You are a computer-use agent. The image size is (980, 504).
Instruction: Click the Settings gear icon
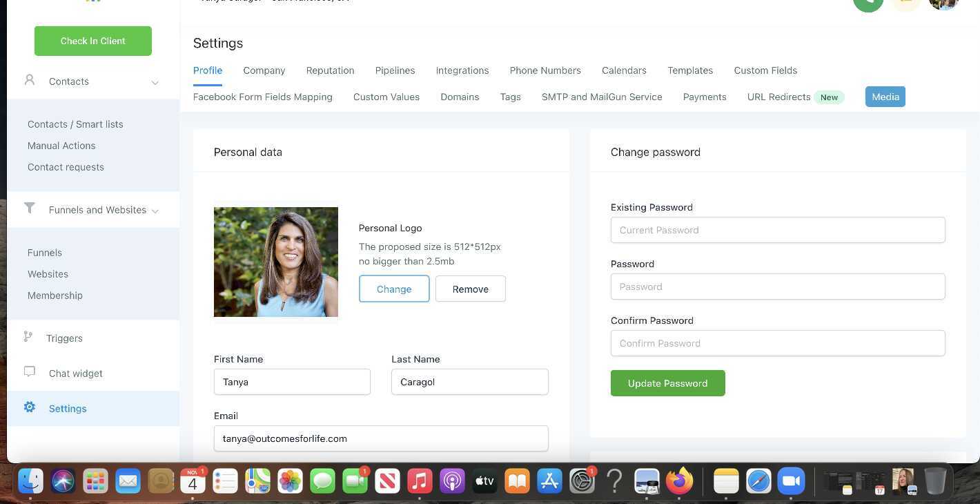coord(30,407)
